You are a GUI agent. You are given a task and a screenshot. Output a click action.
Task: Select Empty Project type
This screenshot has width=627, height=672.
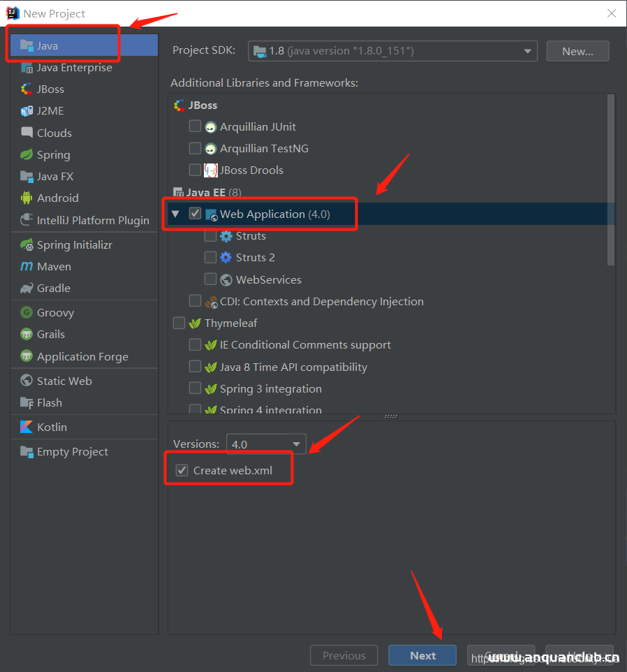pyautogui.click(x=84, y=451)
